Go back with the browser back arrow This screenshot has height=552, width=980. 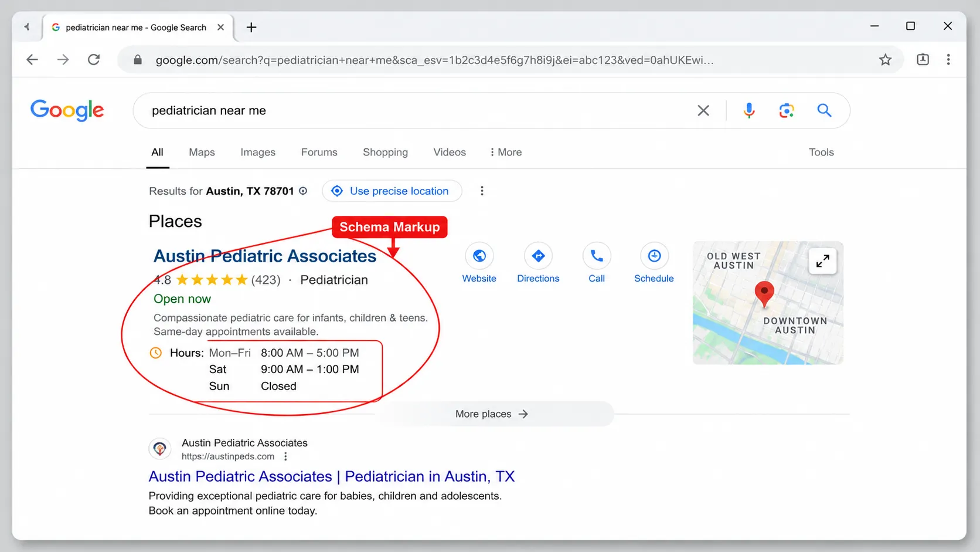32,59
